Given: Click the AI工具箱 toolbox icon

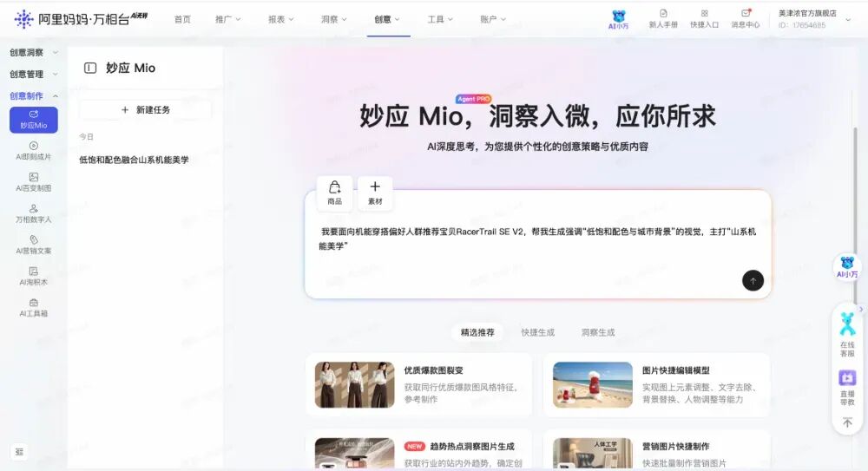Looking at the screenshot, I should (x=33, y=307).
